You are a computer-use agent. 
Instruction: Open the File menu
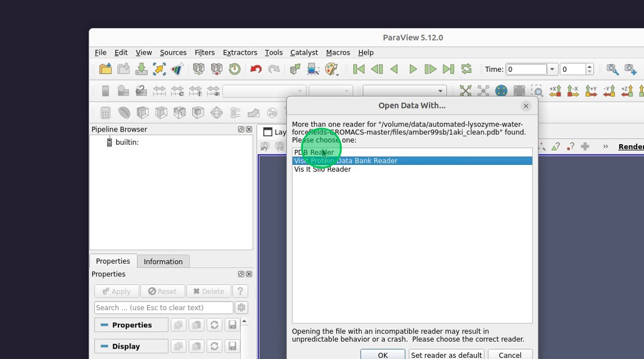pyautogui.click(x=101, y=52)
